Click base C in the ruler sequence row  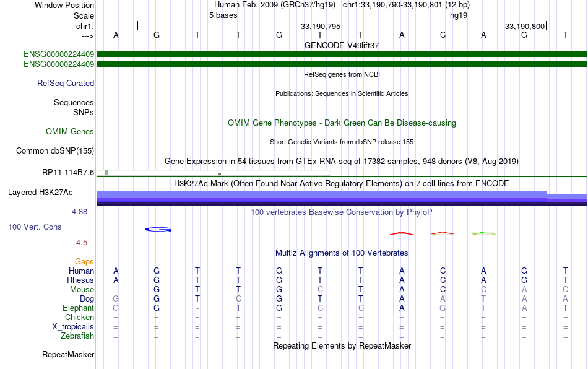click(443, 35)
